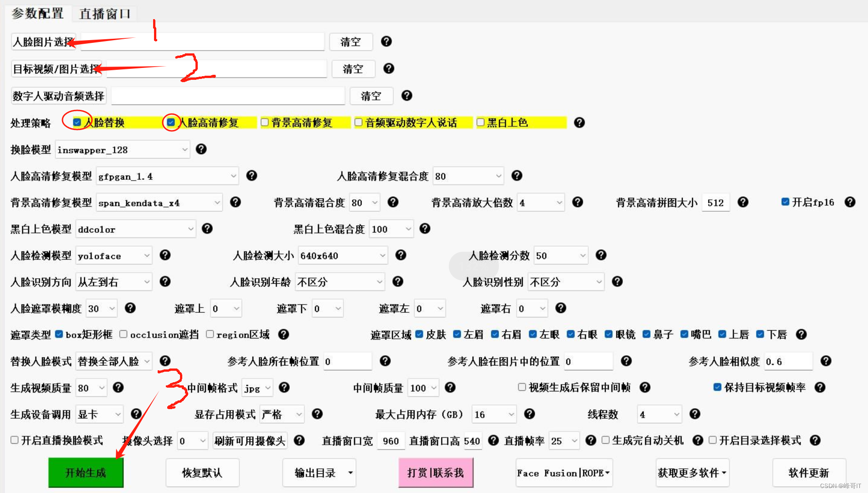Open help icon beside 人脸检测模型
Screen dimensions: 868x493
coord(165,255)
